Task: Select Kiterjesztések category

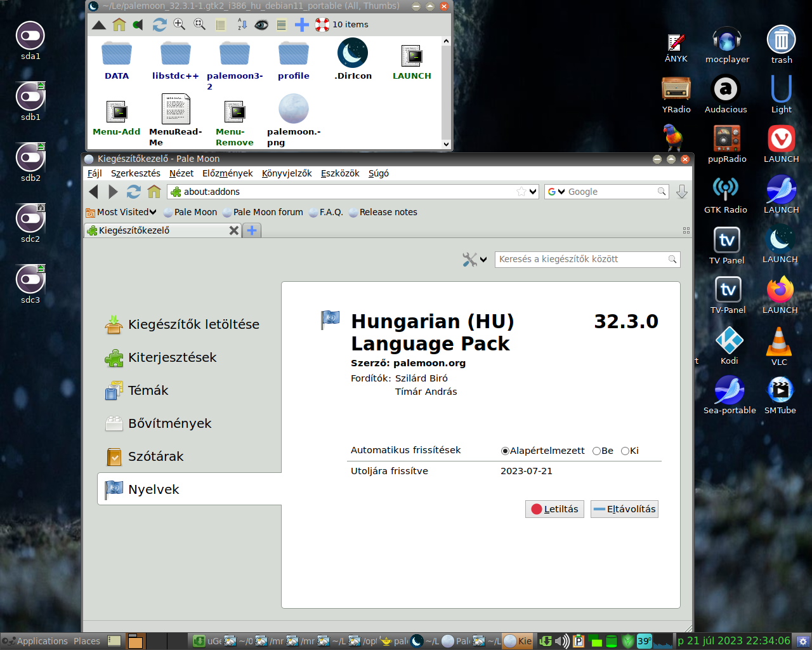Action: point(189,357)
